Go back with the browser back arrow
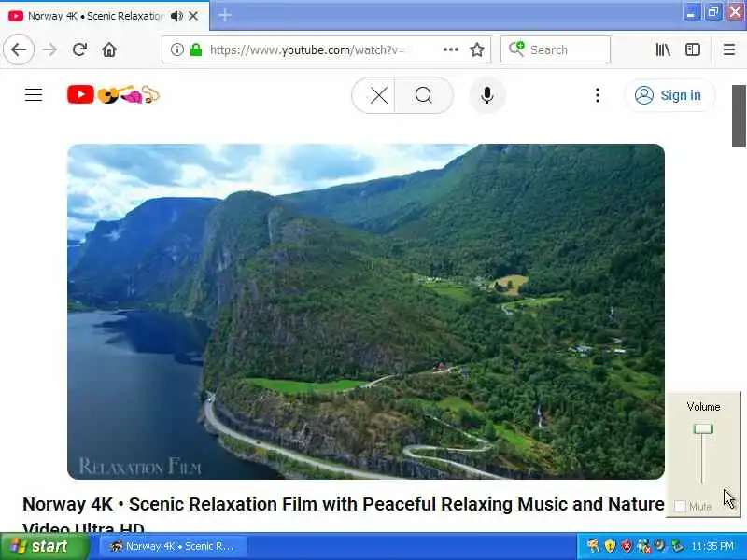Screen dimensions: 747x560 click(19, 49)
